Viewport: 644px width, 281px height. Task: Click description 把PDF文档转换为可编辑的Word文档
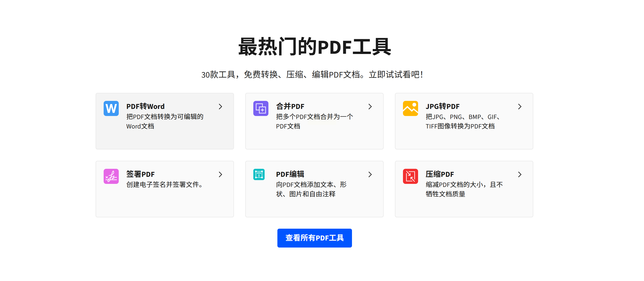point(165,121)
